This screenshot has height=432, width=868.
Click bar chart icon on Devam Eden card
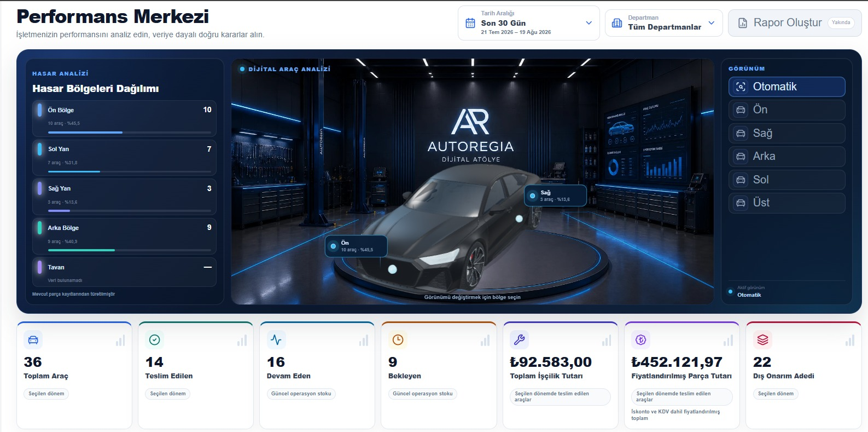[x=364, y=341]
